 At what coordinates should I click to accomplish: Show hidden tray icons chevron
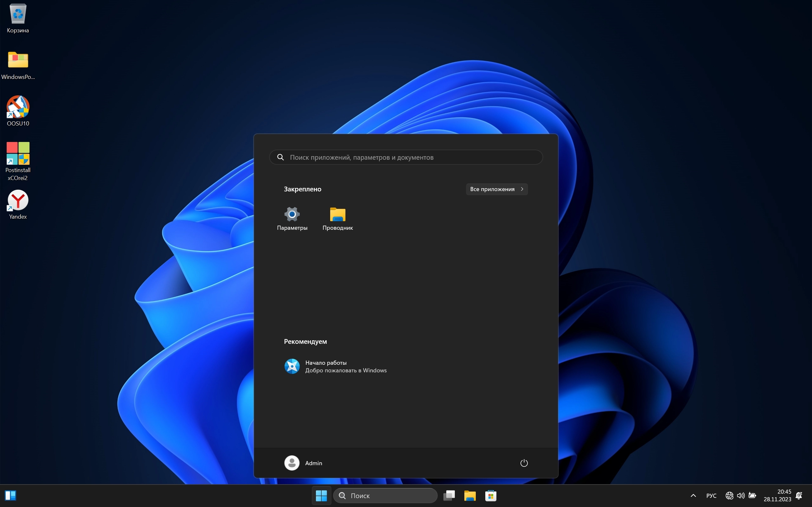[693, 495]
